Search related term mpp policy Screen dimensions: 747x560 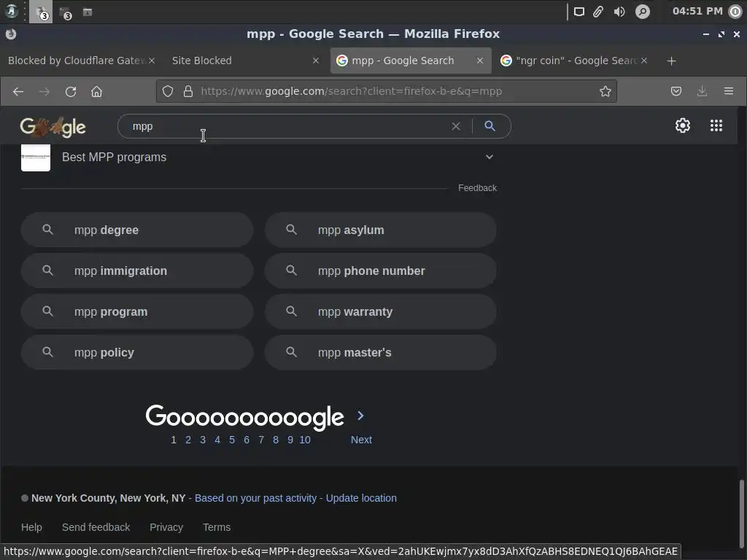coord(137,353)
